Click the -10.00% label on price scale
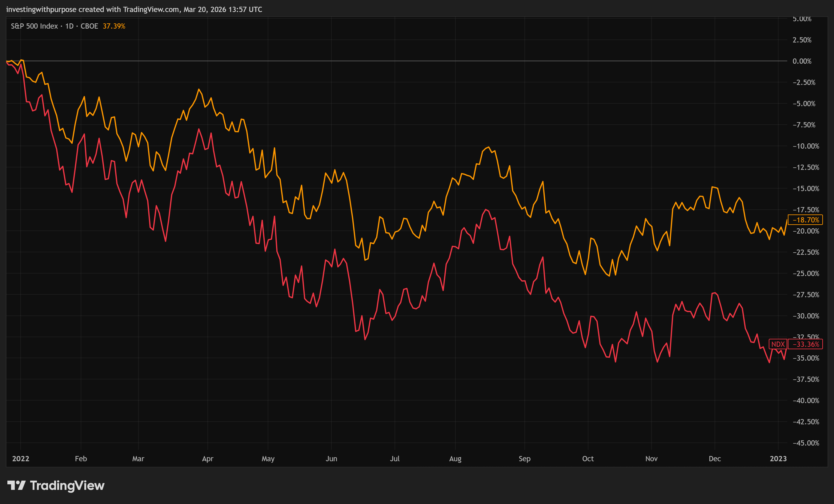Viewport: 834px width, 504px height. coord(806,146)
